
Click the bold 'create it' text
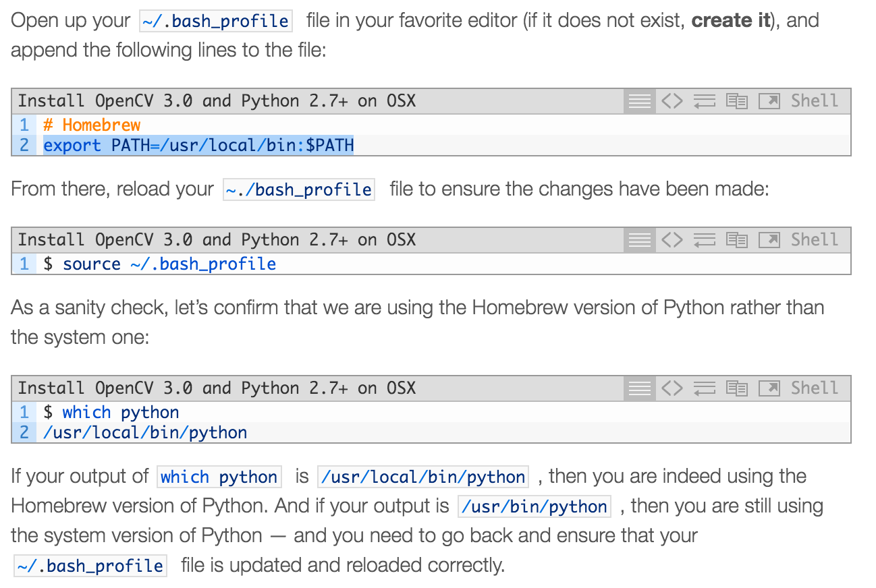732,20
